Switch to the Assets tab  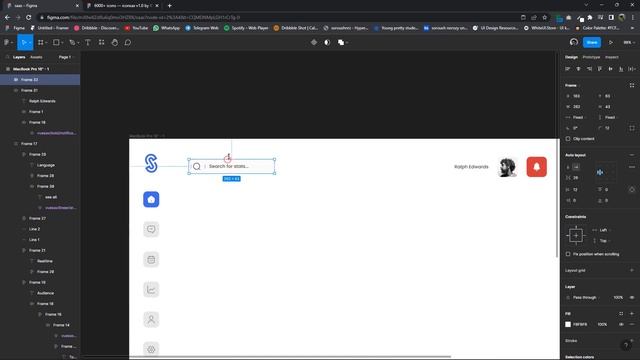[x=36, y=57]
